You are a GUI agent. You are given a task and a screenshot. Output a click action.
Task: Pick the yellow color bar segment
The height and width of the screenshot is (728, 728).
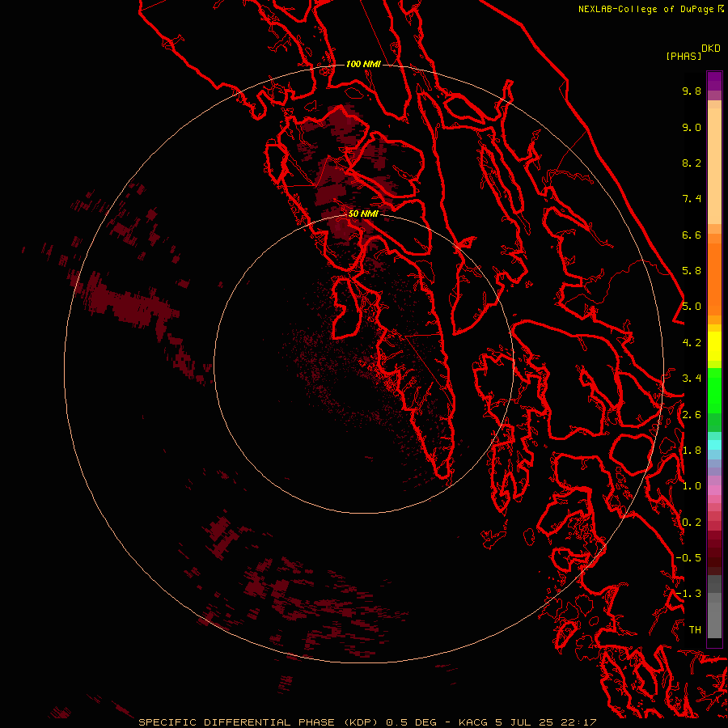pyautogui.click(x=714, y=346)
